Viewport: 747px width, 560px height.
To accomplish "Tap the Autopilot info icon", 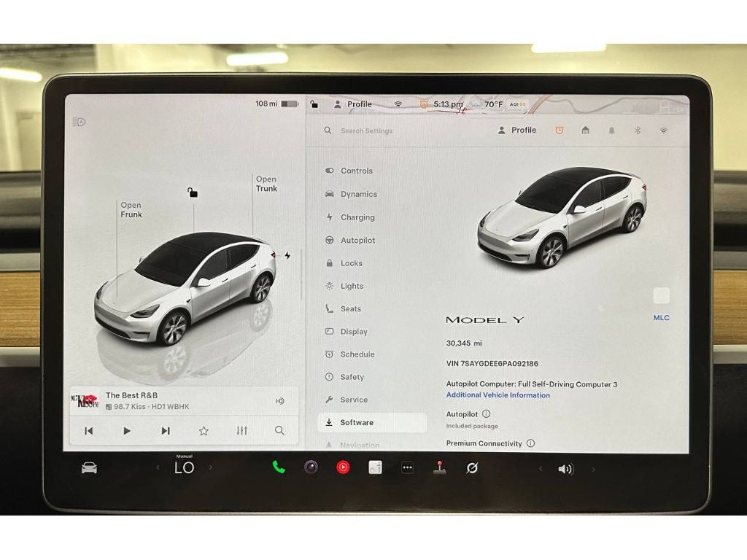I will 486,414.
